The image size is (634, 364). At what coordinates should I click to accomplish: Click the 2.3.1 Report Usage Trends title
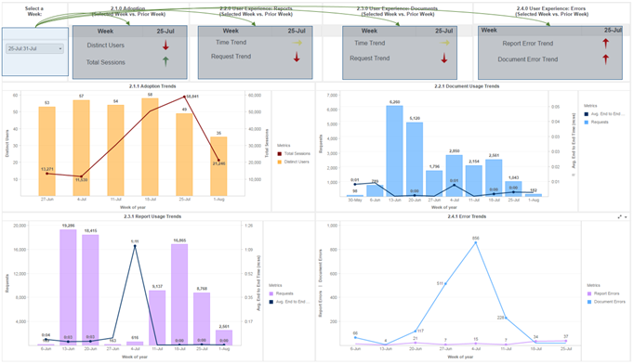[152, 216]
